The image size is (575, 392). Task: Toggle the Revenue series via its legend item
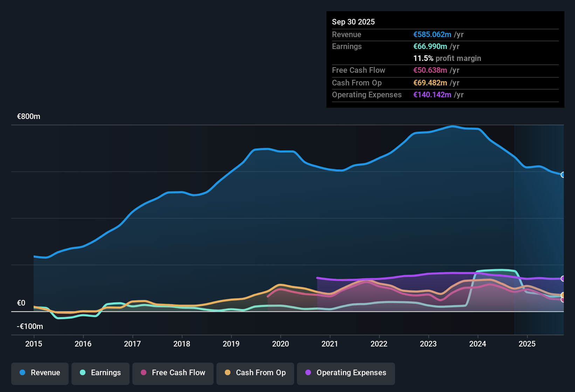(40, 373)
